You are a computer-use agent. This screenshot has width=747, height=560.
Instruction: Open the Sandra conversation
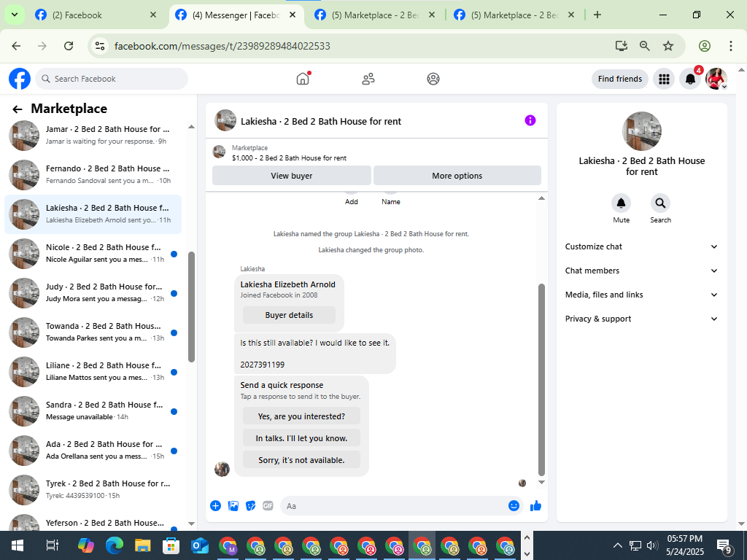point(93,411)
